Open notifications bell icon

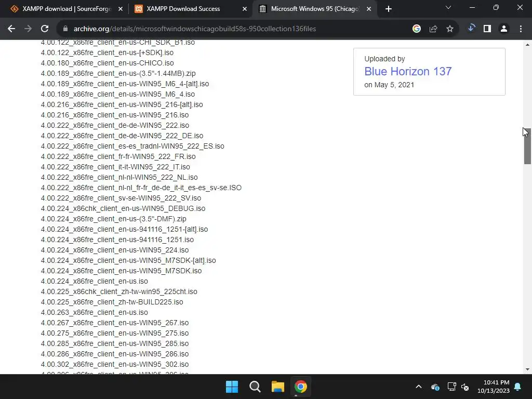(x=518, y=387)
